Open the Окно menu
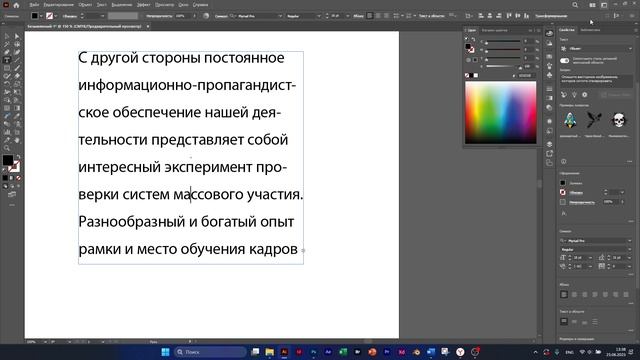 click(183, 5)
